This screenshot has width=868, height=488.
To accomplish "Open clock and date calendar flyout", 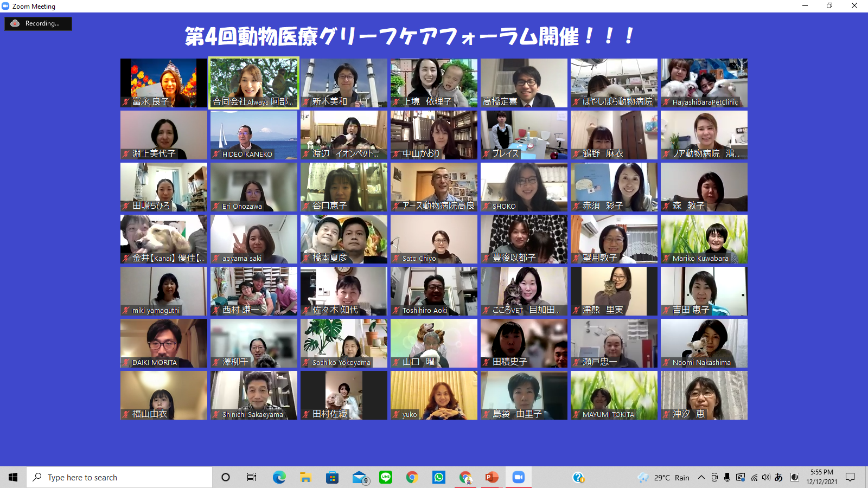I will click(x=821, y=477).
